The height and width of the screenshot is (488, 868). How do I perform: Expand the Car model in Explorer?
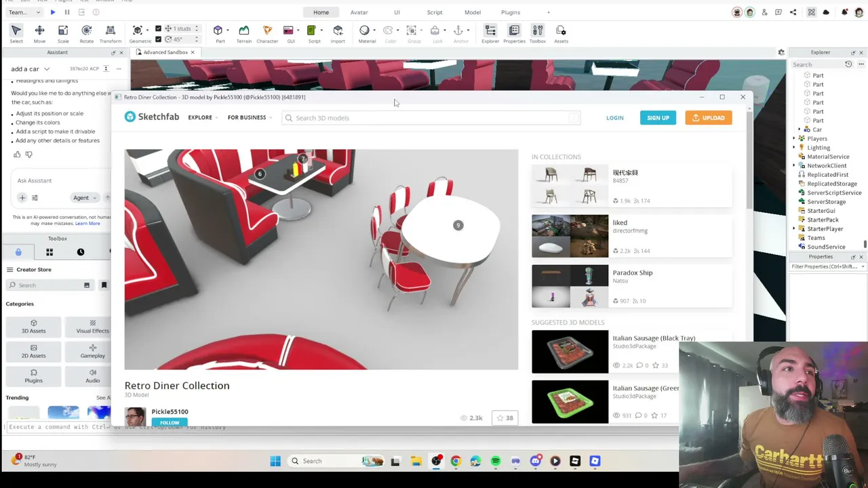point(800,129)
